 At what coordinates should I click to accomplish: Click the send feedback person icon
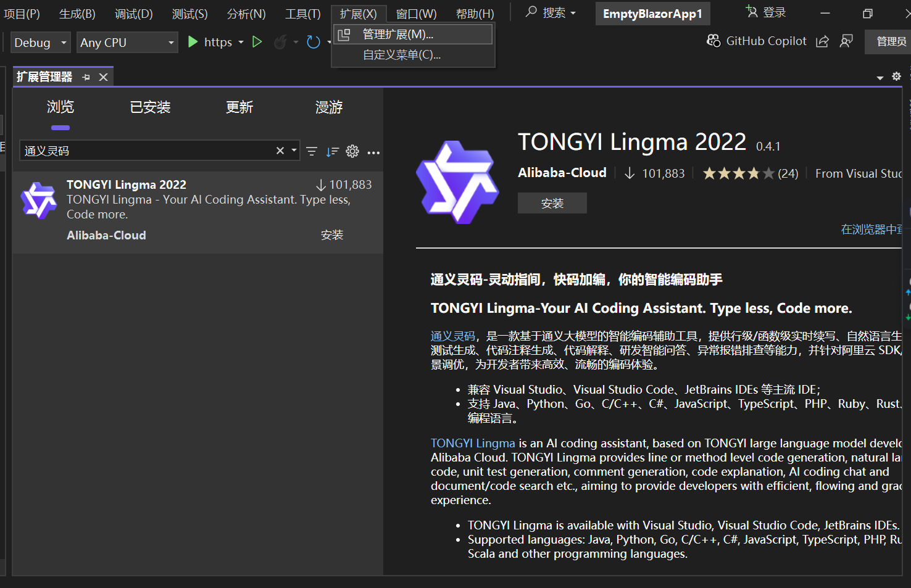[x=846, y=41]
